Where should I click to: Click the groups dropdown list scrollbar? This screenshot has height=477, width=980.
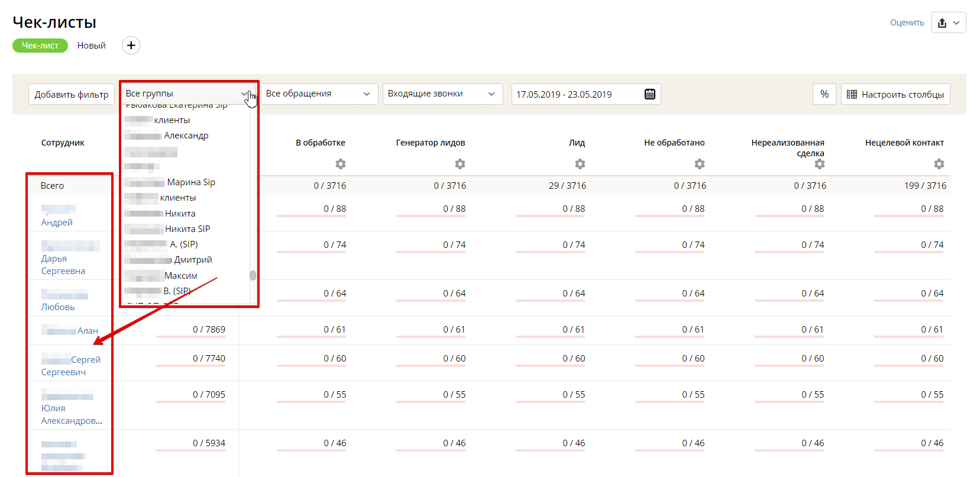pyautogui.click(x=253, y=275)
